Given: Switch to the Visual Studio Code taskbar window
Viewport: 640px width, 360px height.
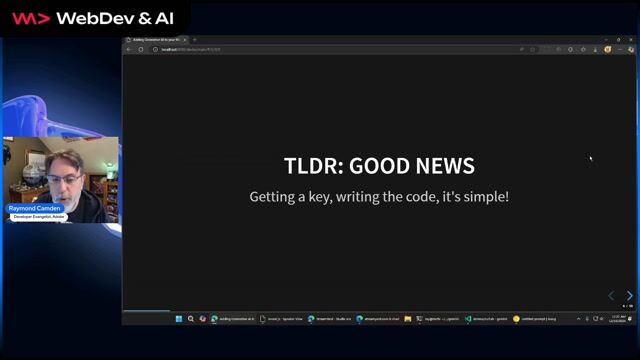Looking at the screenshot, I should [487, 319].
